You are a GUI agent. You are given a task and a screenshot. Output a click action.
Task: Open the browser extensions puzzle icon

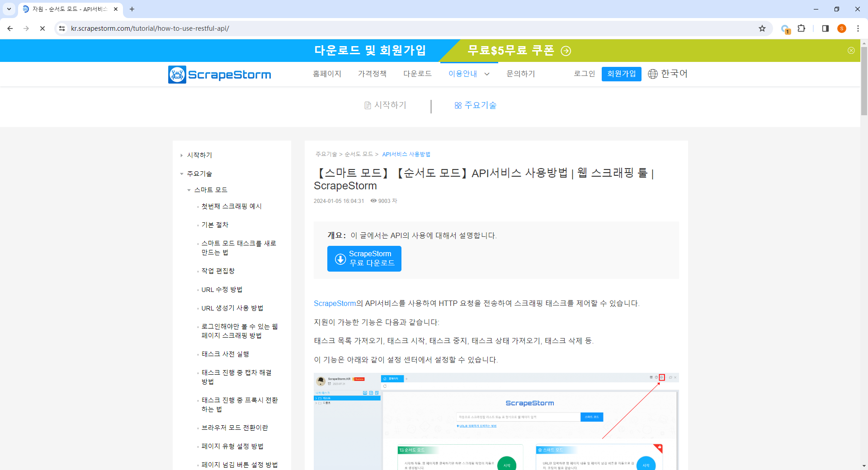802,28
